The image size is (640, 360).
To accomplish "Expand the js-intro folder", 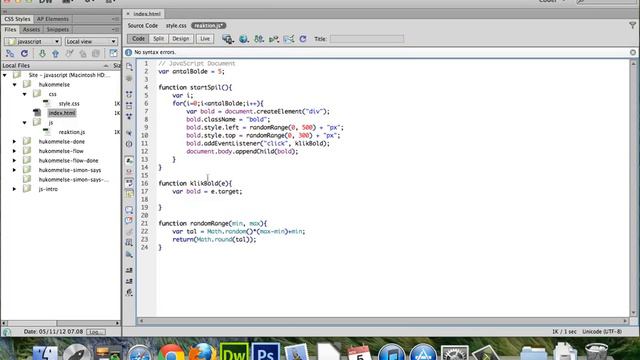I will click(15, 189).
